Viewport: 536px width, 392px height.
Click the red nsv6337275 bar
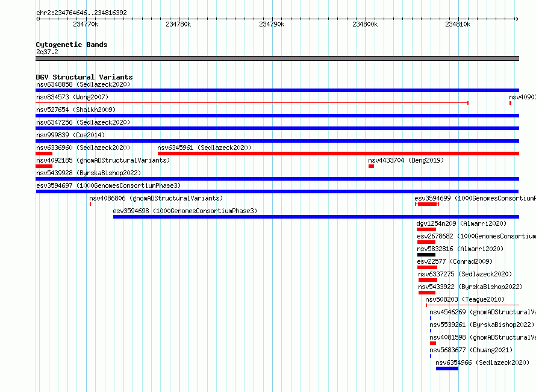pos(428,280)
